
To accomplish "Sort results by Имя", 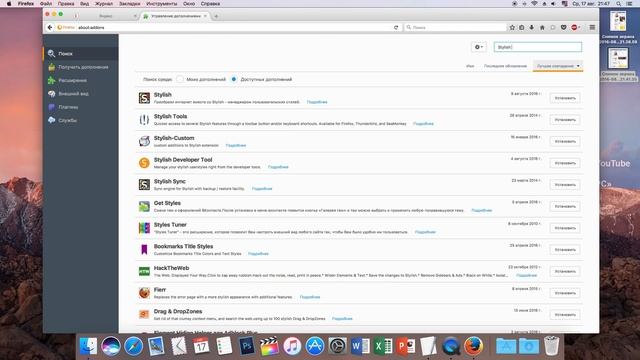I will 470,66.
